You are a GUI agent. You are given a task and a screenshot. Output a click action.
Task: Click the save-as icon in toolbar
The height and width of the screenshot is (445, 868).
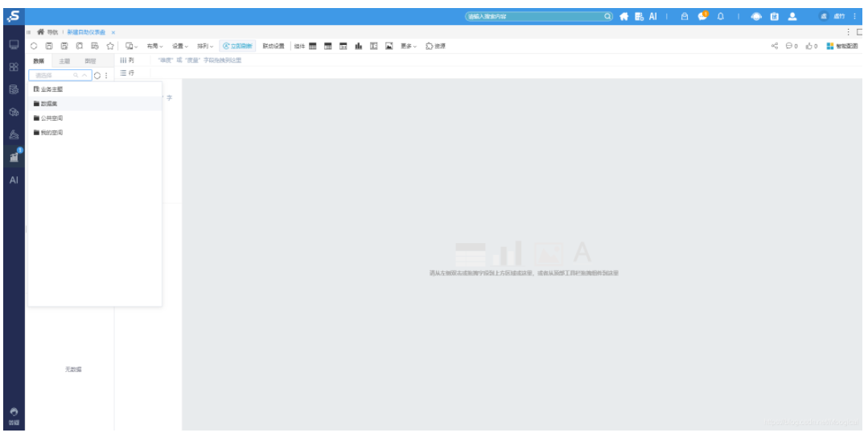coord(64,46)
